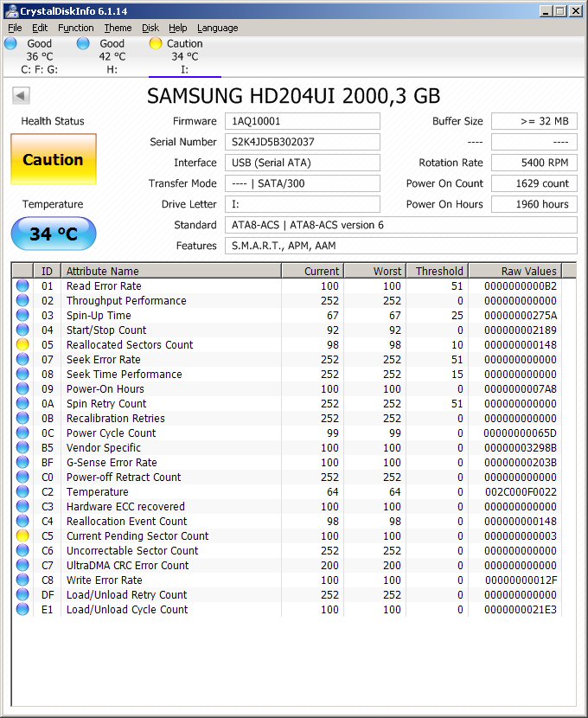Screen dimensions: 588x718
Task: Click the ID column header
Action: point(48,271)
